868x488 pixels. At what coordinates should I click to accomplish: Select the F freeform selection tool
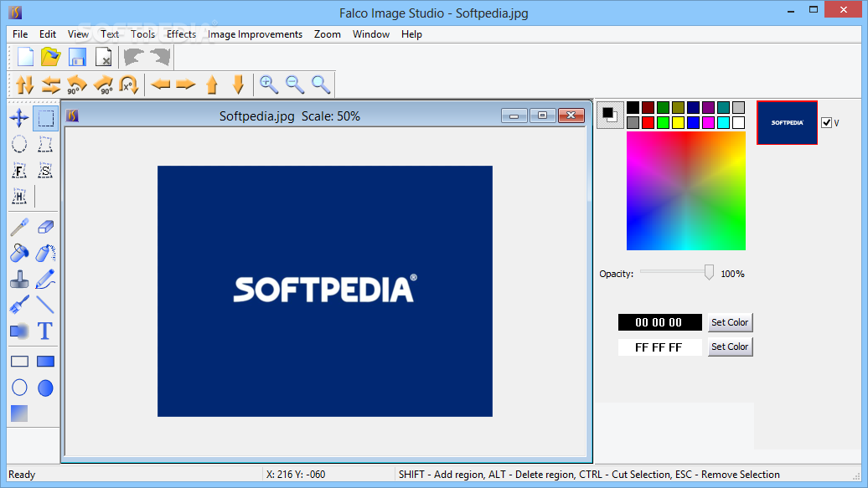tap(19, 171)
